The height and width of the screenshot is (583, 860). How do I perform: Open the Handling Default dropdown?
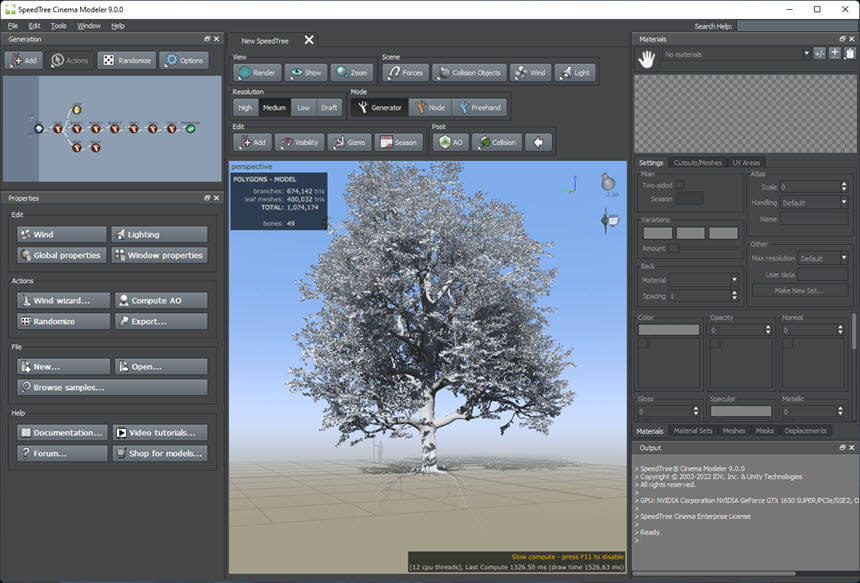pos(814,202)
